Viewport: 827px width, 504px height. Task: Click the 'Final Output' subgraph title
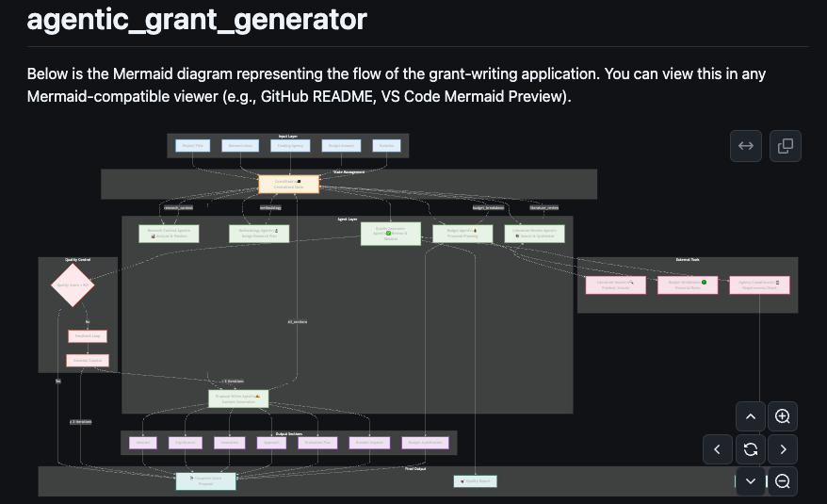(415, 468)
